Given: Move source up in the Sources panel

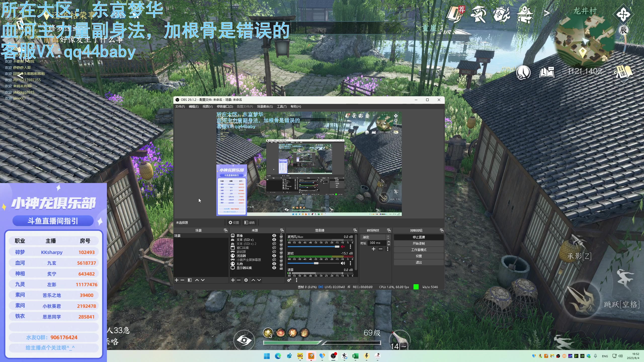Looking at the screenshot, I should pyautogui.click(x=253, y=280).
